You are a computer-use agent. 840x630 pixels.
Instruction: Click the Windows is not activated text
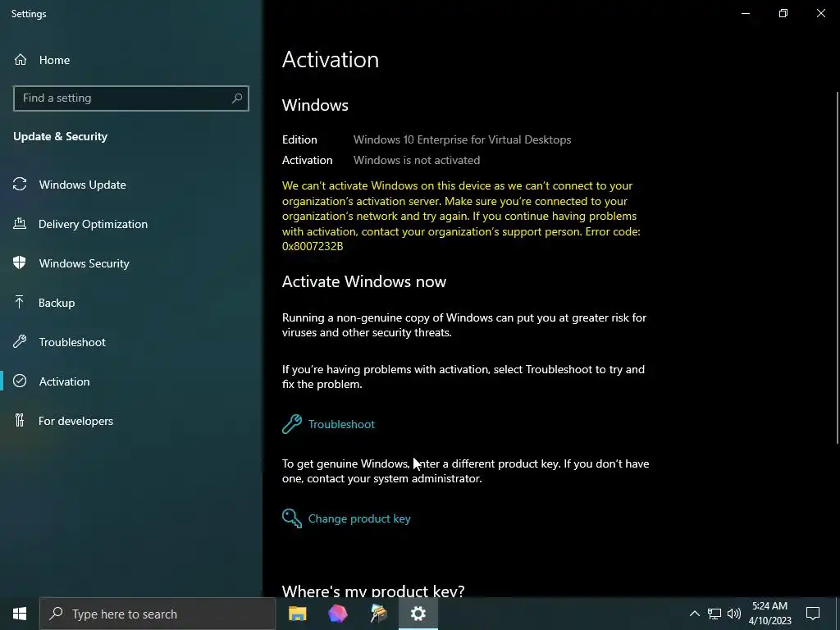(x=416, y=160)
